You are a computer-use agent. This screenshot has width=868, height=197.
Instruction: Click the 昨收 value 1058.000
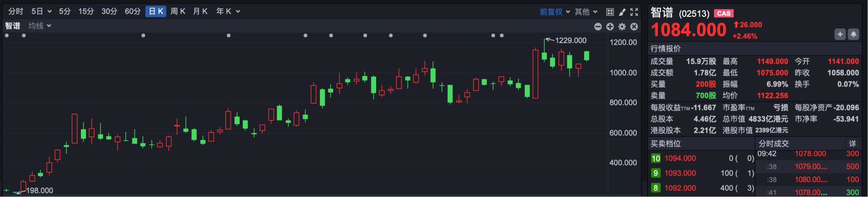pos(843,72)
